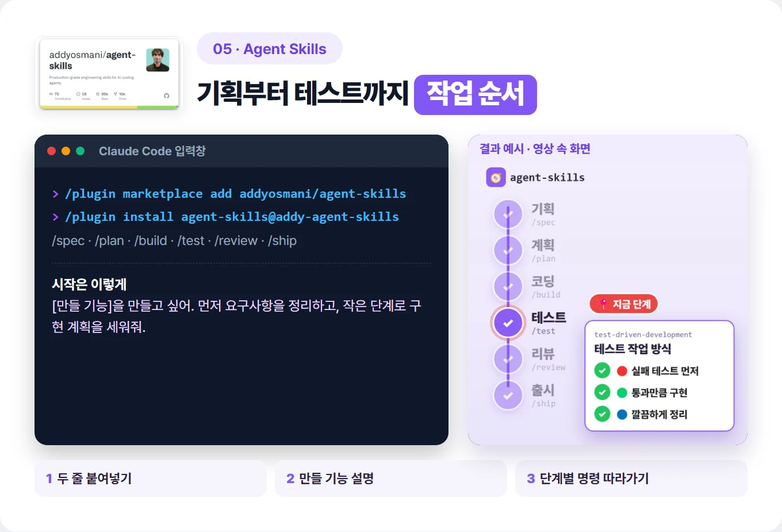This screenshot has width=782, height=532.
Task: Click the red window dot in Claude Code title bar
Action: (51, 151)
